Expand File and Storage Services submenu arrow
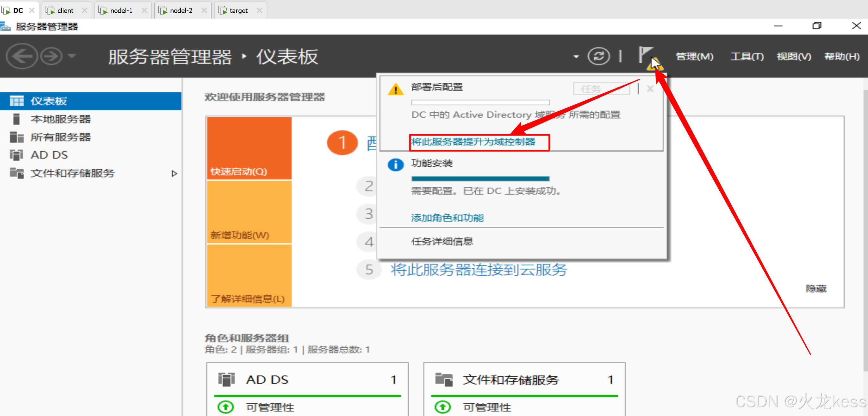The width and height of the screenshot is (868, 416). pos(174,174)
